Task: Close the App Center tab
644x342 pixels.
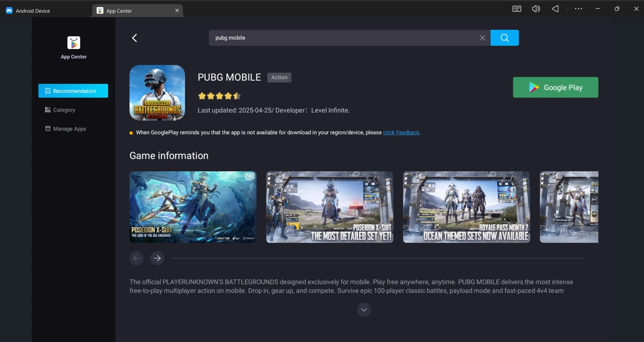Action: [177, 10]
